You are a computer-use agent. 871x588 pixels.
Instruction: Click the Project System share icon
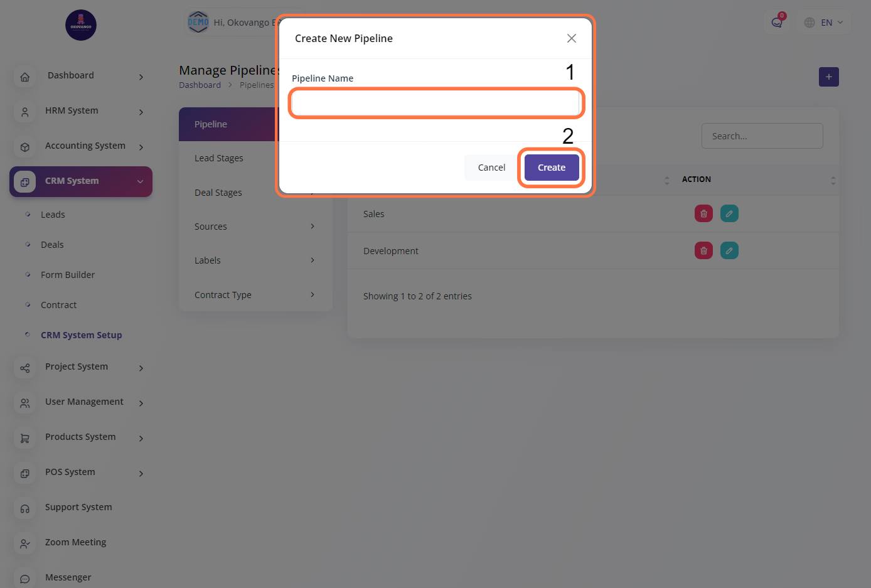[x=25, y=368]
